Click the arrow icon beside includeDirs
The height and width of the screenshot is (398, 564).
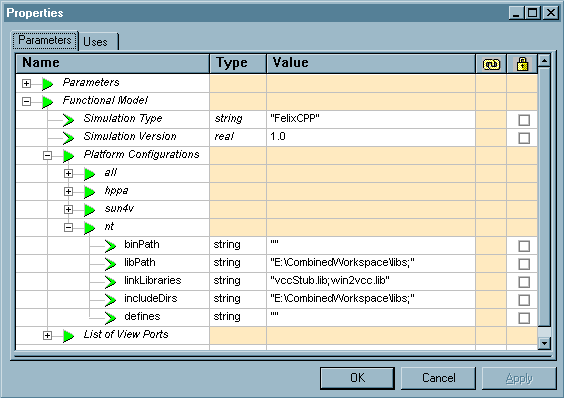coord(110,300)
